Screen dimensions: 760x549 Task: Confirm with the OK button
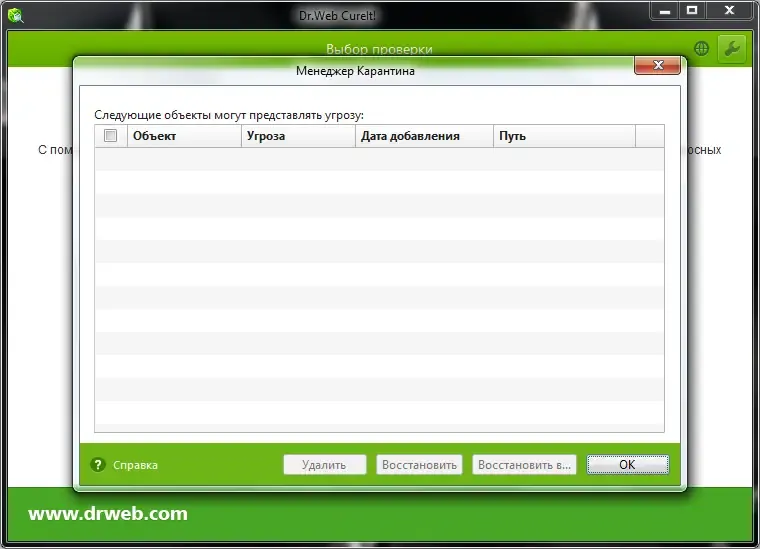pos(628,465)
